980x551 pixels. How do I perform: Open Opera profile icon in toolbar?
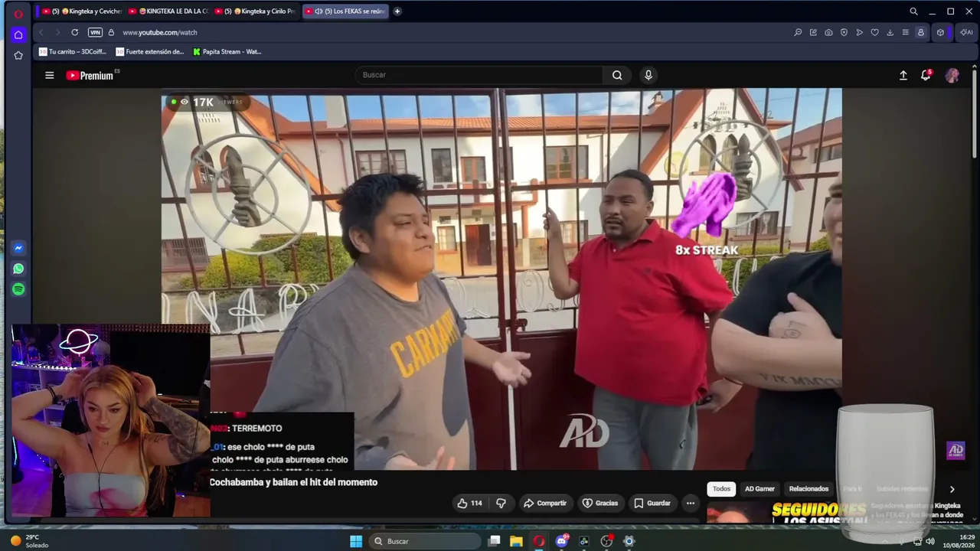point(921,32)
